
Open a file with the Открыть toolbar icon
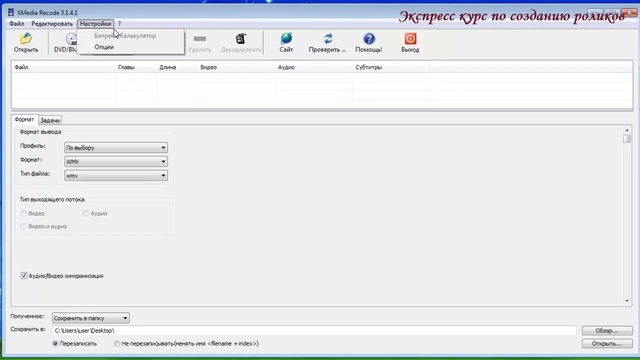[x=26, y=42]
